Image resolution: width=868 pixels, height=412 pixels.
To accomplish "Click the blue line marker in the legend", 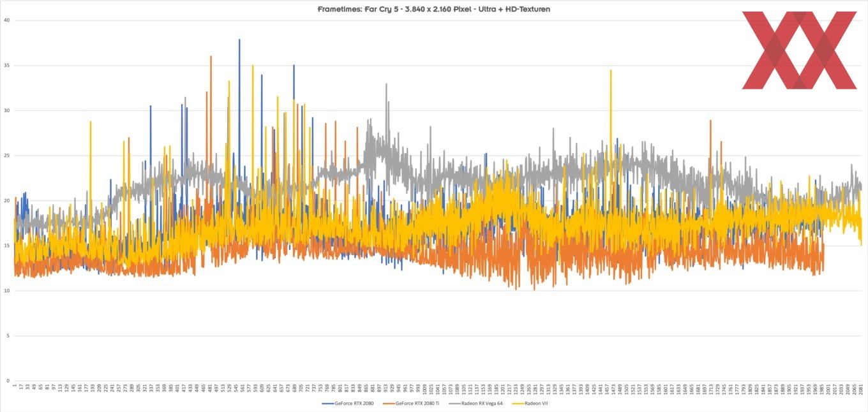I will (x=328, y=403).
